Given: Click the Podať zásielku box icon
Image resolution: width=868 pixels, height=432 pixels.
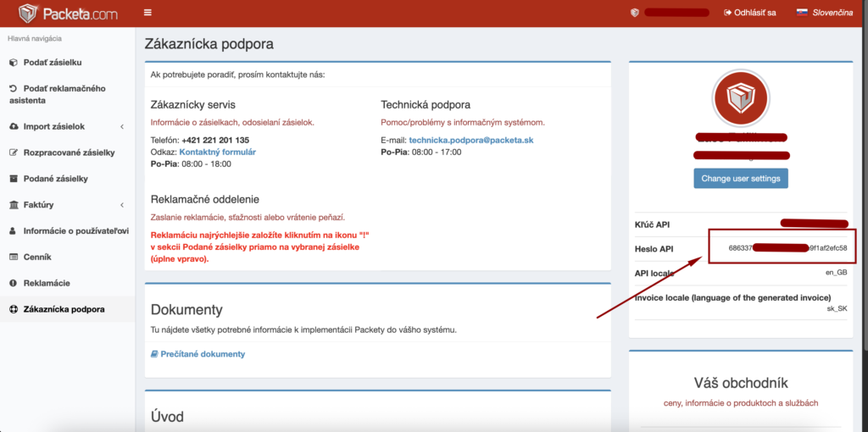Looking at the screenshot, I should 13,63.
